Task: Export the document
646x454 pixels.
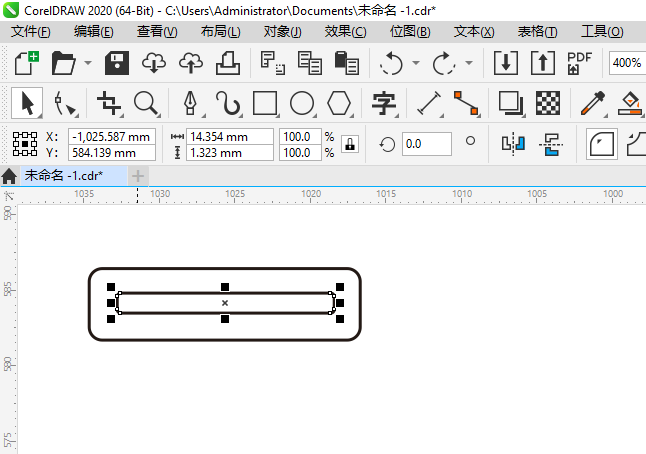Action: pyautogui.click(x=543, y=63)
